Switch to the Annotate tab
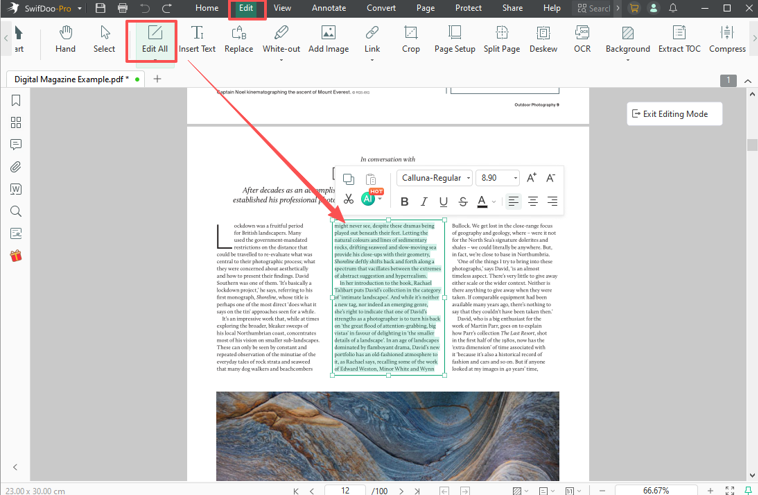 point(329,8)
